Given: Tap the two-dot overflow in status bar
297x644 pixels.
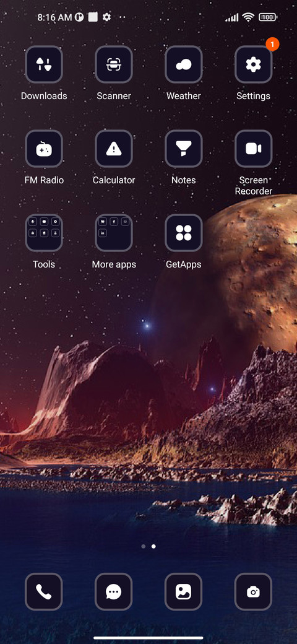Looking at the screenshot, I should click(x=123, y=17).
